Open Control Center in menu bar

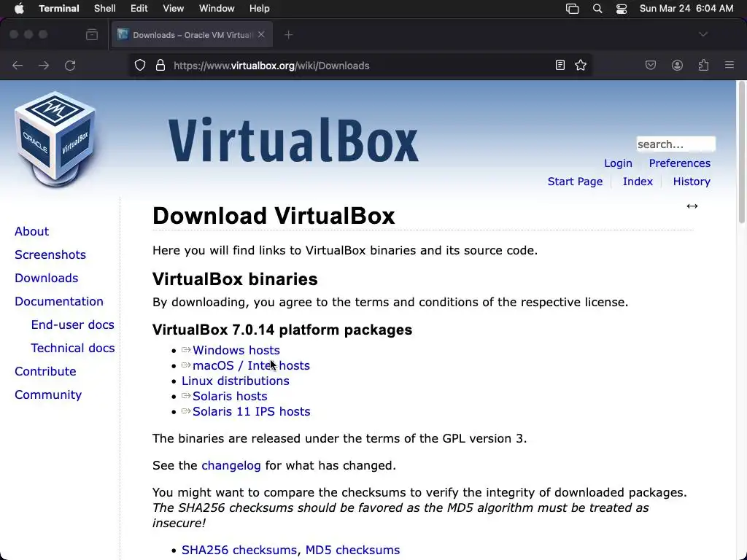tap(622, 9)
